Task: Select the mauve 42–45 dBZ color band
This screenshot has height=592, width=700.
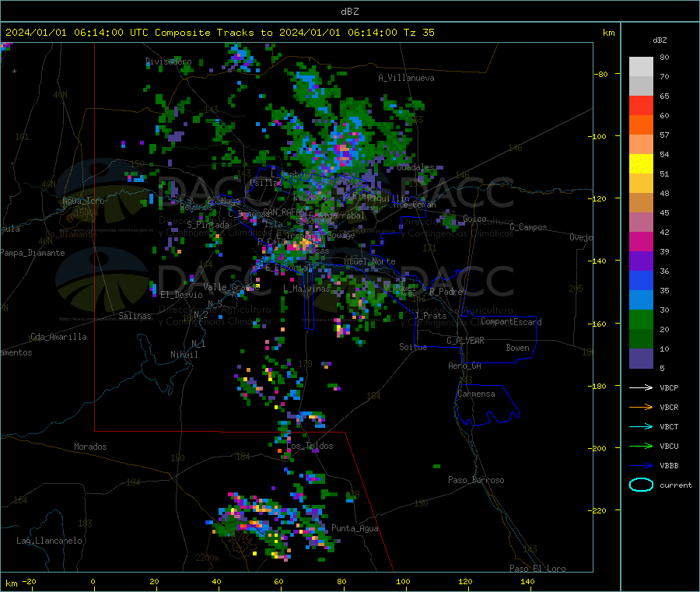Action: pos(641,222)
